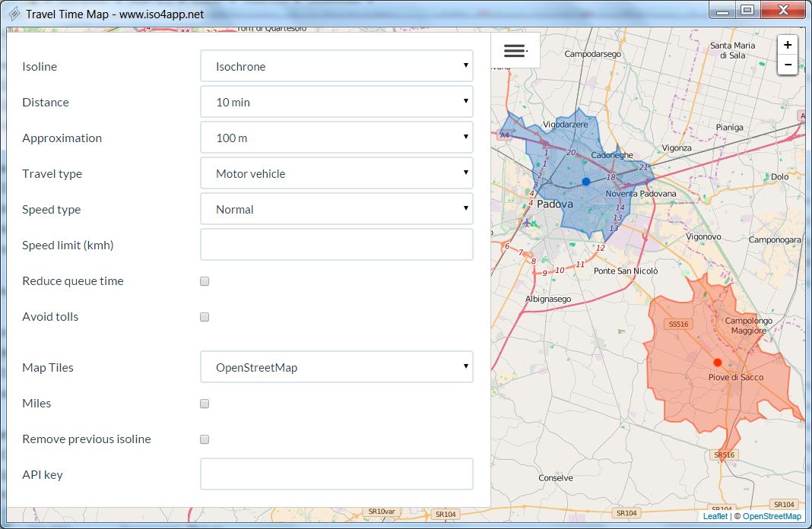Click the SR10var road shield

pyautogui.click(x=382, y=512)
